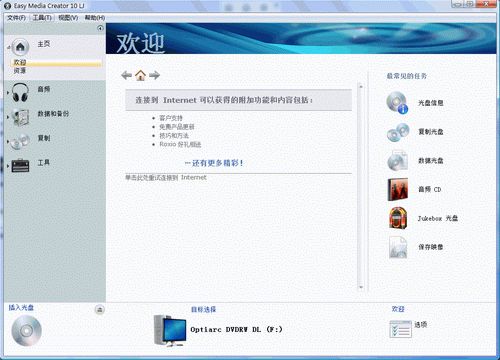Click the toolbox tools icon

pyautogui.click(x=20, y=165)
